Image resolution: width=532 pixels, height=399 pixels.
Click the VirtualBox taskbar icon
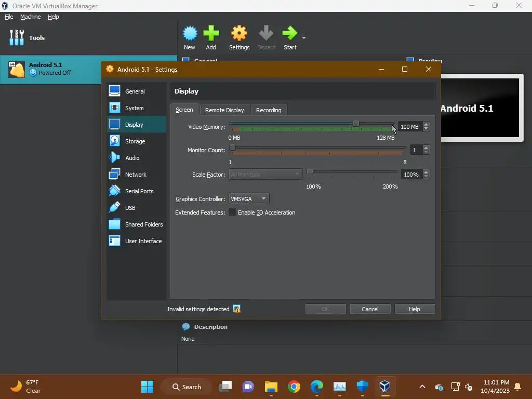(x=385, y=386)
